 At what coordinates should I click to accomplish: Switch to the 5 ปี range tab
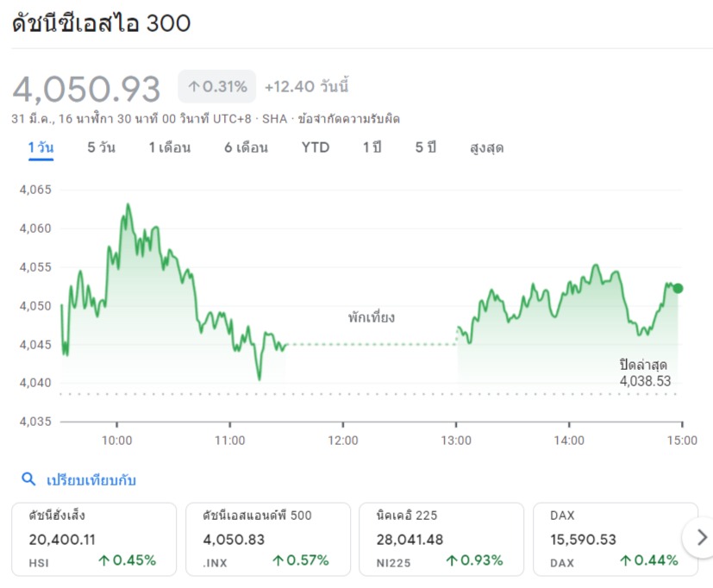tap(426, 147)
